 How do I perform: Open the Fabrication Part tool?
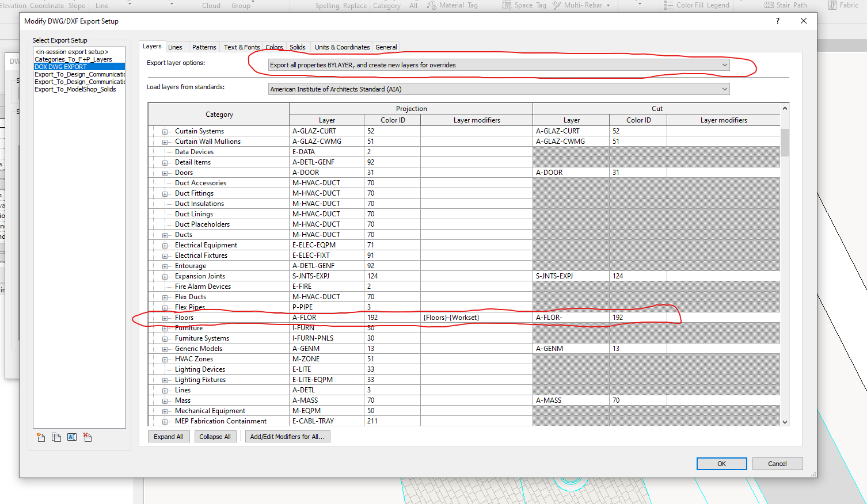[842, 5]
